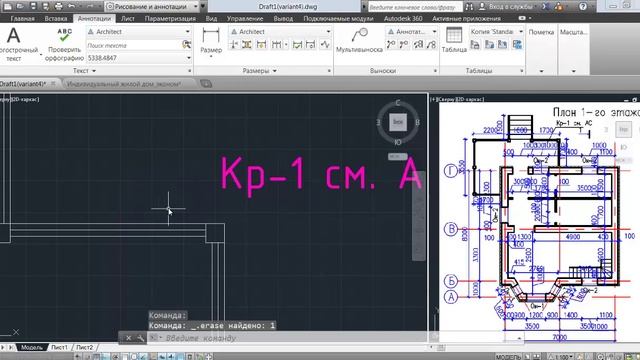Click the update dimension icon
The image size is (640, 360).
click(310, 44)
